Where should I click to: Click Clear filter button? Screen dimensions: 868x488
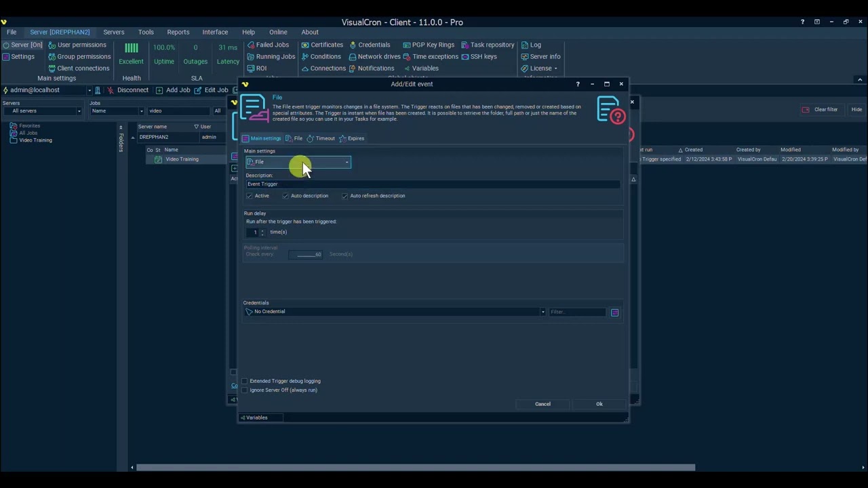click(x=821, y=110)
